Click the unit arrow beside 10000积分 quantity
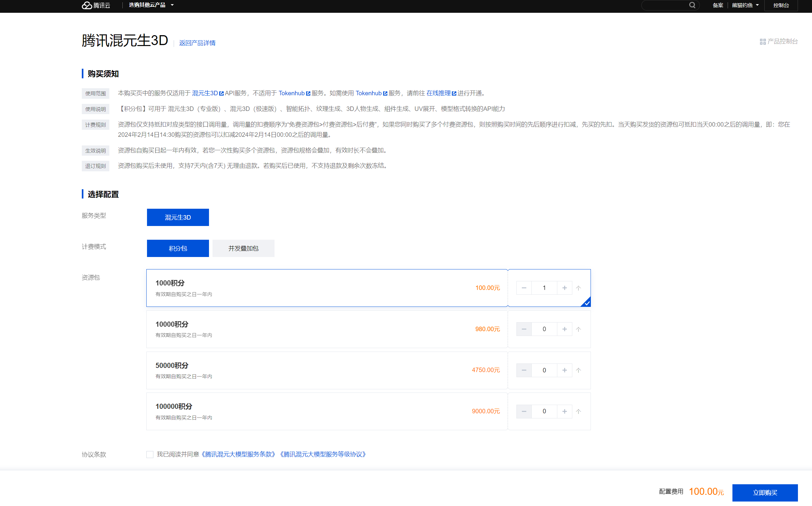Screen dimensions: 812x506 578,329
